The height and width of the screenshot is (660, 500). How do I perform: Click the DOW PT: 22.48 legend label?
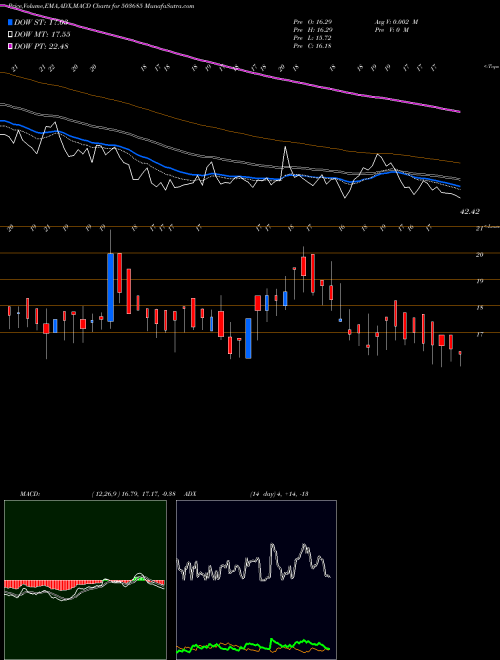(x=41, y=46)
